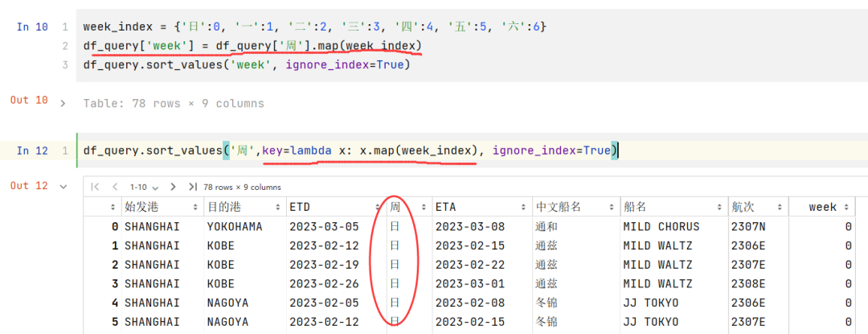The image size is (868, 334).
Task: Collapse the Out 12 output
Action: point(63,187)
